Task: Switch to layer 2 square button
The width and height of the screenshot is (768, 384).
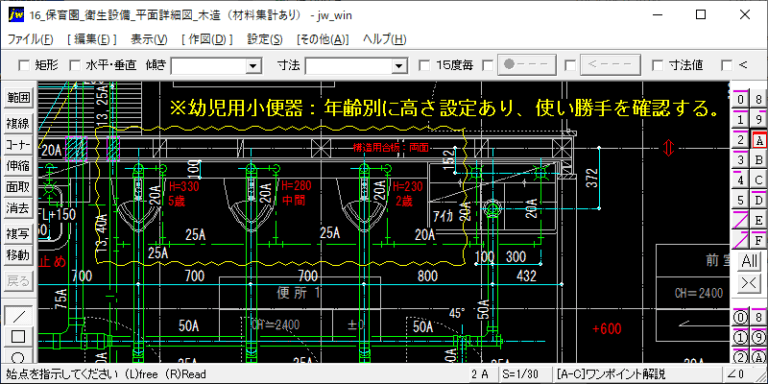Action: click(x=741, y=140)
